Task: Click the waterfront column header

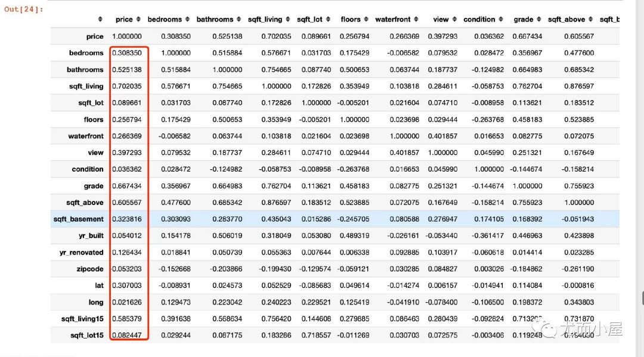Action: (x=392, y=19)
